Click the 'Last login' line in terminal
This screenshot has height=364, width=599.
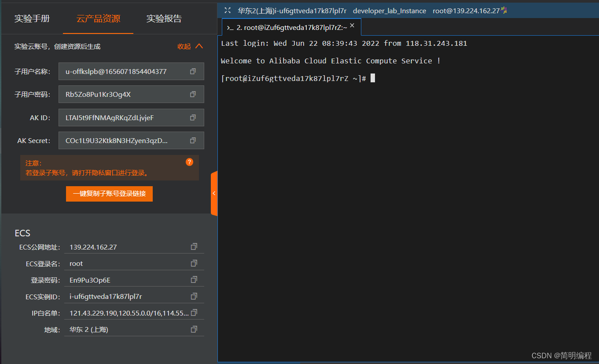[344, 43]
